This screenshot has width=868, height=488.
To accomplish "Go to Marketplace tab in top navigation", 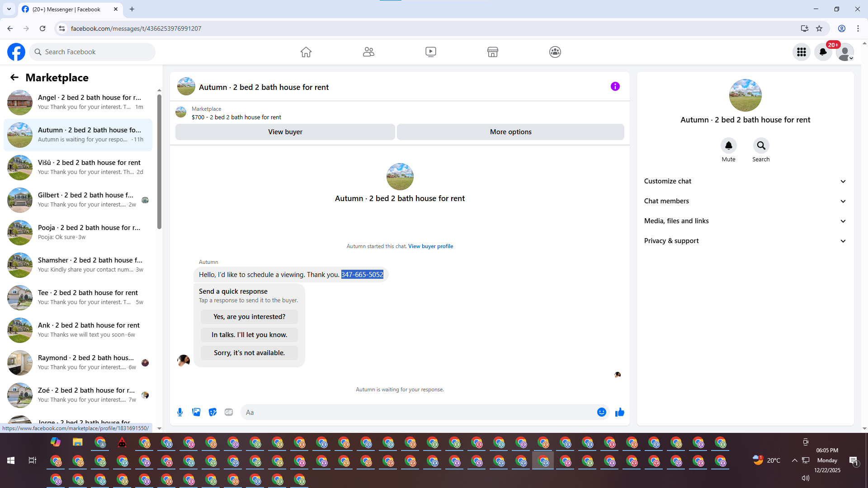I will click(492, 52).
